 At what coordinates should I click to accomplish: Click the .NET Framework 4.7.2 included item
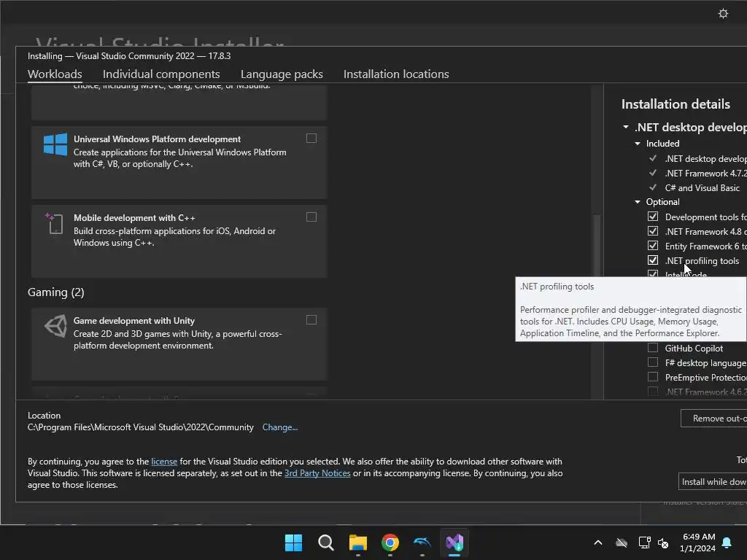tap(706, 174)
